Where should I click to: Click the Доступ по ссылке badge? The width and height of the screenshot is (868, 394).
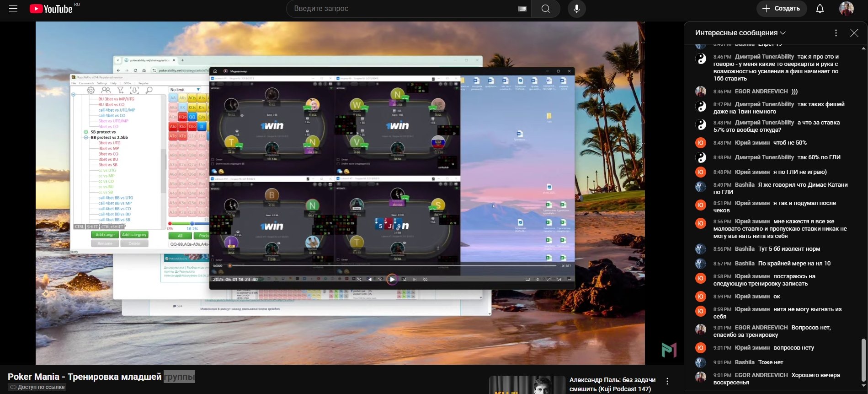coord(37,387)
